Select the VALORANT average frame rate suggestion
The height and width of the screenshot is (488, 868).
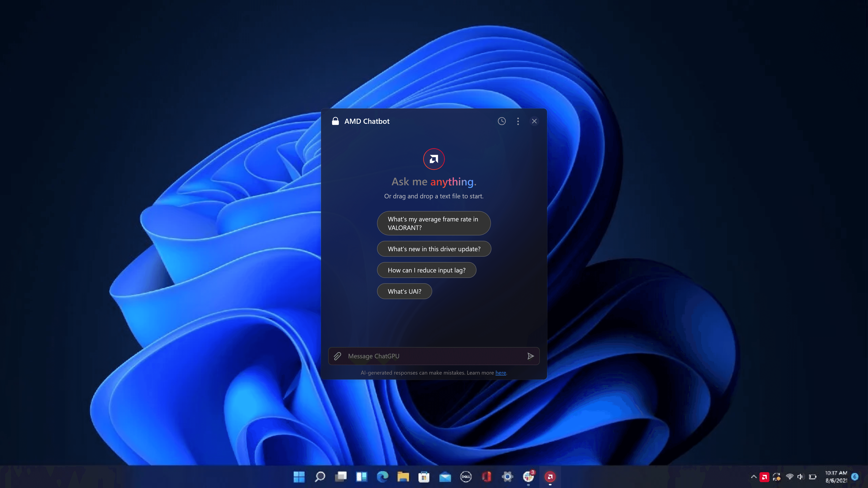pyautogui.click(x=434, y=223)
